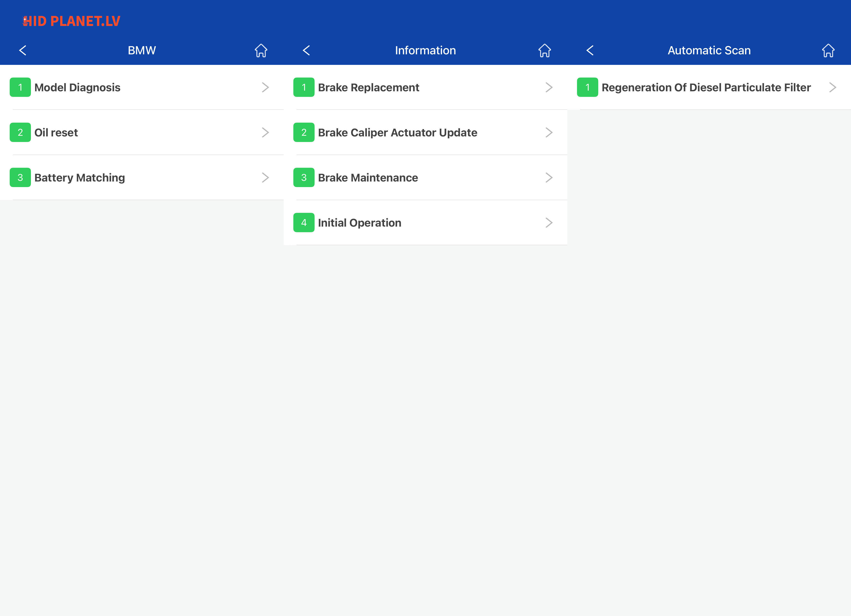Click the home icon in Automatic Scan panel
Screen dimensions: 851x616
coord(828,50)
